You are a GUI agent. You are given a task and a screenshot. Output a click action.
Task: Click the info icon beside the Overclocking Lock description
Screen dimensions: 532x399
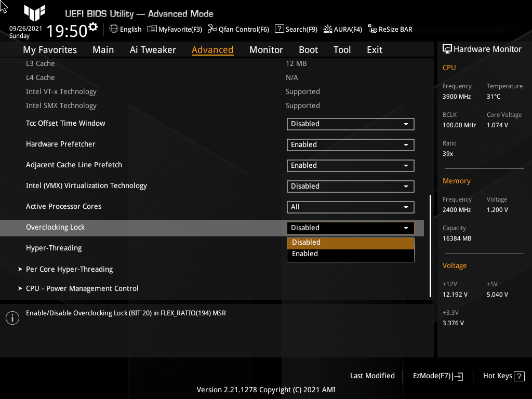tap(12, 317)
